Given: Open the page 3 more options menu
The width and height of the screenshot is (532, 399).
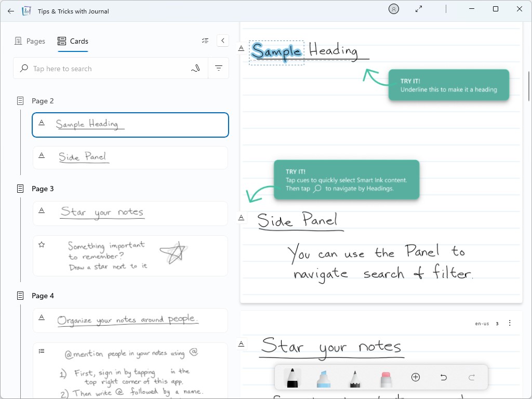Looking at the screenshot, I should 510,323.
